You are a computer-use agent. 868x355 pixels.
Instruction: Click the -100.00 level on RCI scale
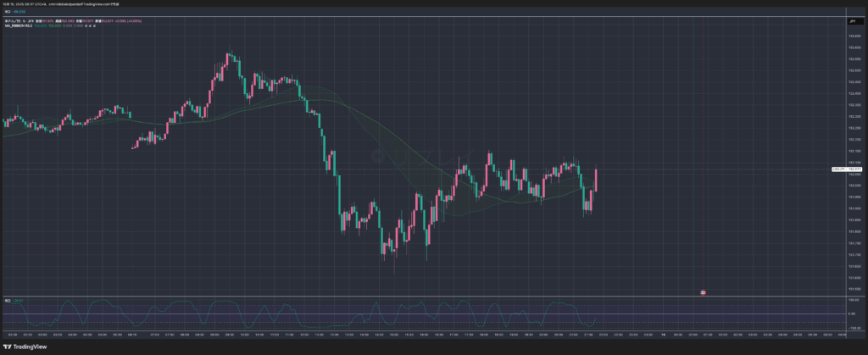(853, 328)
